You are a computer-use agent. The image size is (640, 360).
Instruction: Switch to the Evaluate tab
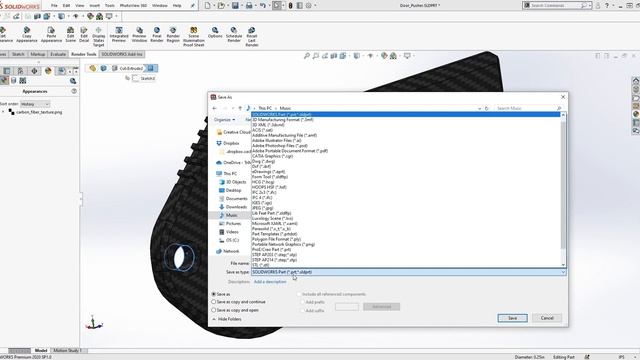(58, 54)
